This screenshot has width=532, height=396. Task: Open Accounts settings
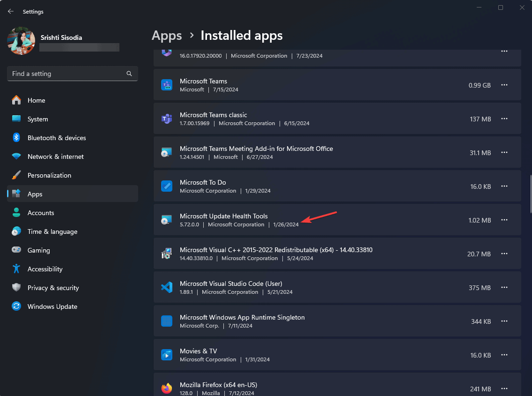click(x=72, y=213)
